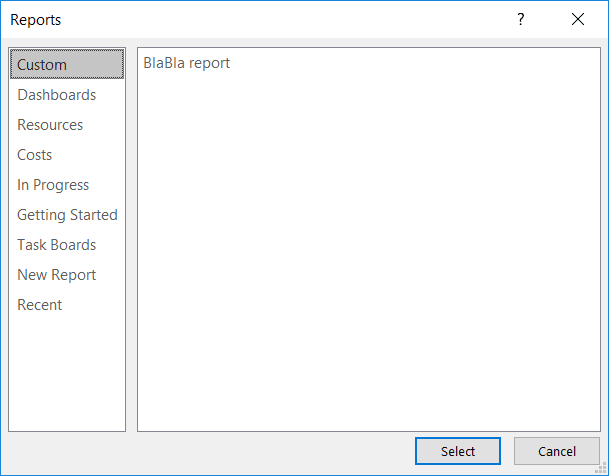Highlight the BlaBla report entry
609x476 pixels.
tap(186, 63)
